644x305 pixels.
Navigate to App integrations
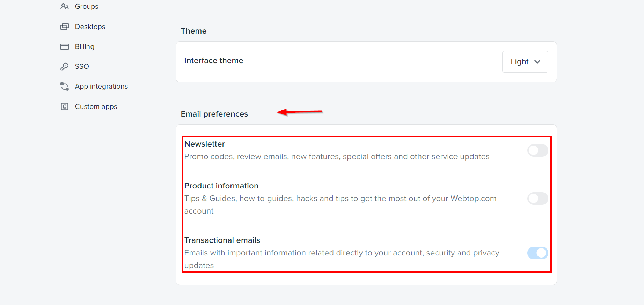101,86
